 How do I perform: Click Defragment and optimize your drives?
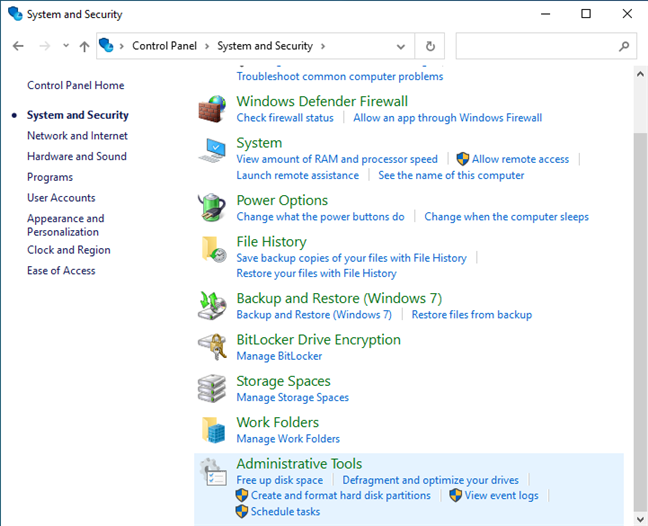coord(430,480)
